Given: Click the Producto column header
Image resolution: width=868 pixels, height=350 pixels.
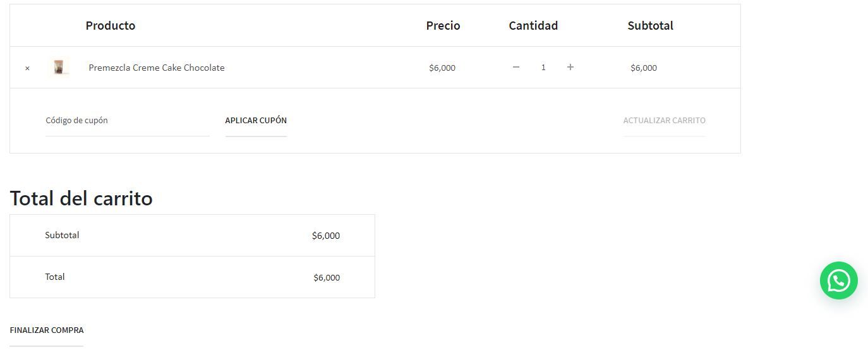Looking at the screenshot, I should pyautogui.click(x=111, y=26).
